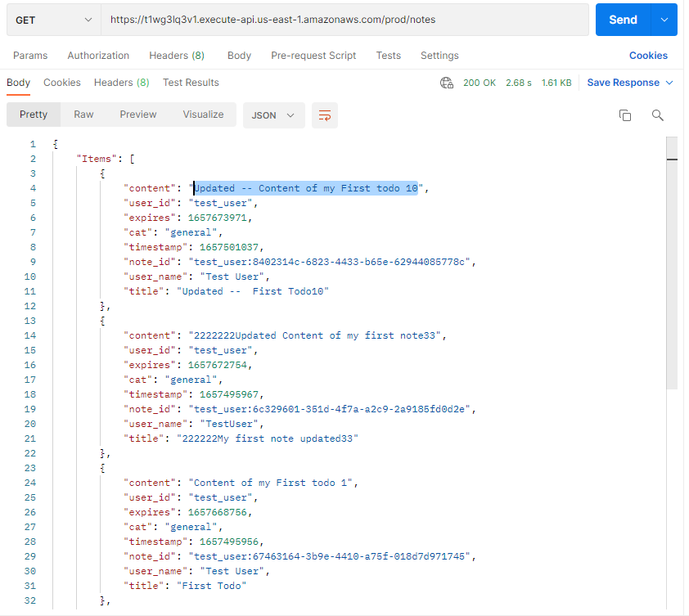
Task: Click the note_id ending in 2a9185fd0d2e
Action: click(x=329, y=409)
